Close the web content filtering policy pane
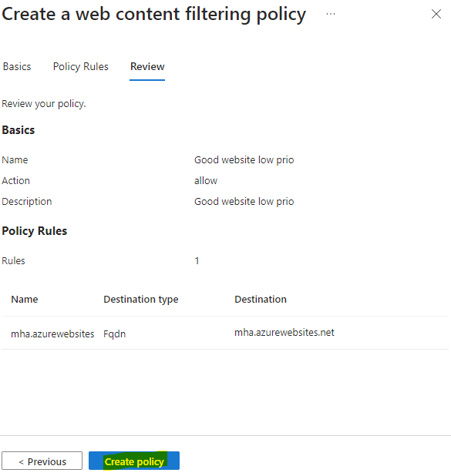This screenshot has height=476, width=451. coord(436,14)
